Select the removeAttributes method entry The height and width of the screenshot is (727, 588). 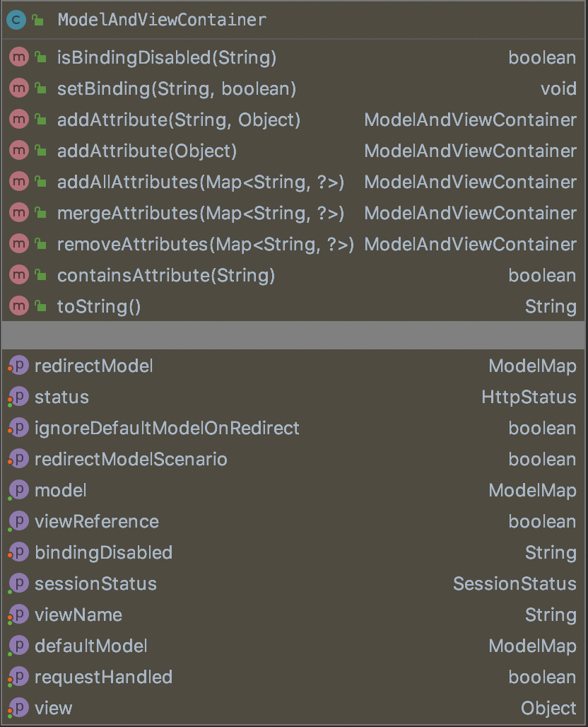(x=205, y=245)
